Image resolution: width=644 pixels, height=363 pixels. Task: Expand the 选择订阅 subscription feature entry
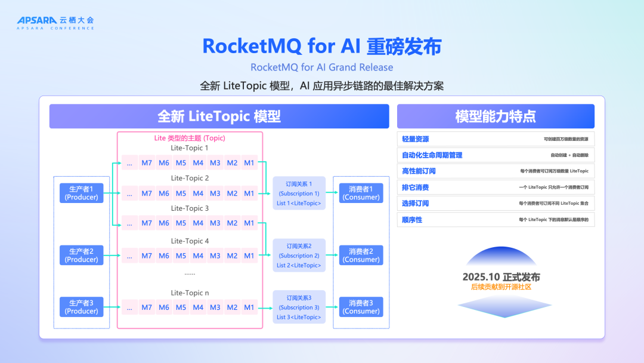(x=496, y=203)
